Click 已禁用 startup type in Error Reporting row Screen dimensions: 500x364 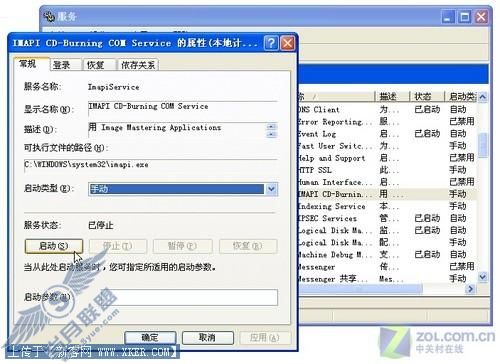[x=462, y=122]
